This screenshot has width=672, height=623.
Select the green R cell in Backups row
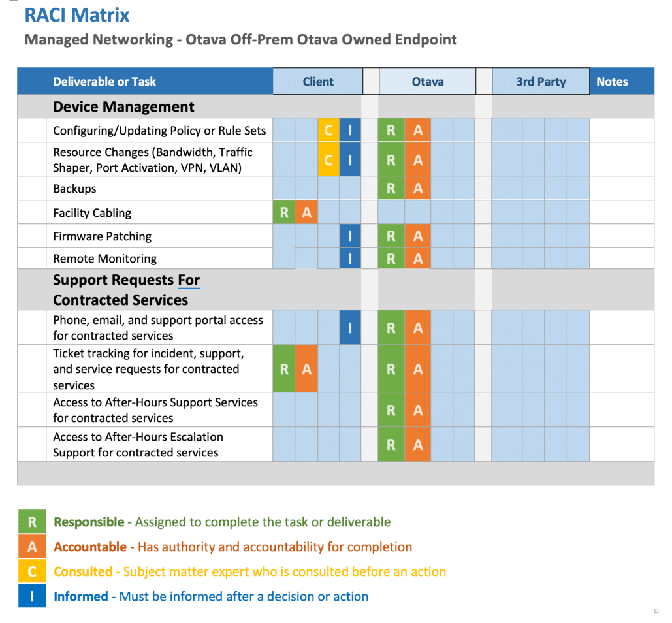pos(391,188)
